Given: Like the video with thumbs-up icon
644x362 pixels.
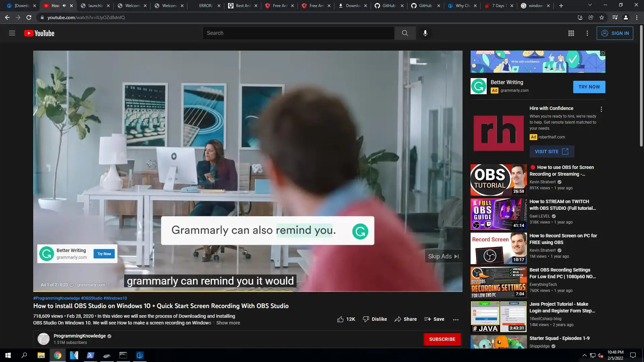Looking at the screenshot, I should tap(340, 319).
